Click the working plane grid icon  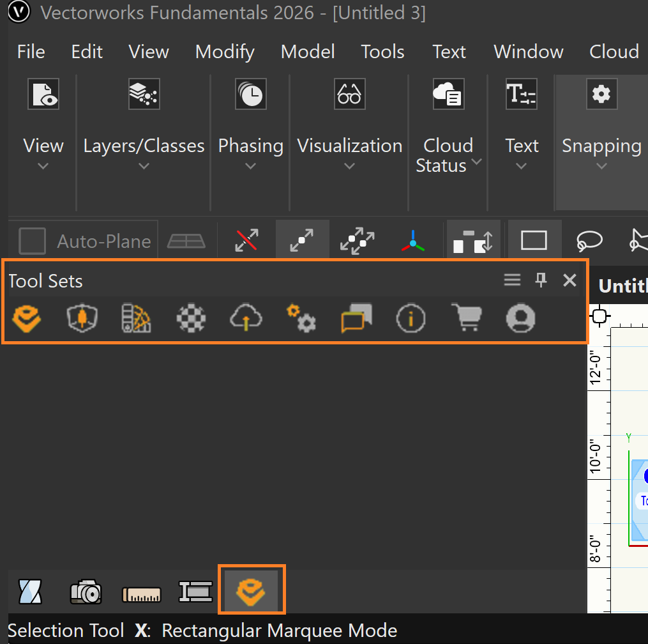(186, 241)
